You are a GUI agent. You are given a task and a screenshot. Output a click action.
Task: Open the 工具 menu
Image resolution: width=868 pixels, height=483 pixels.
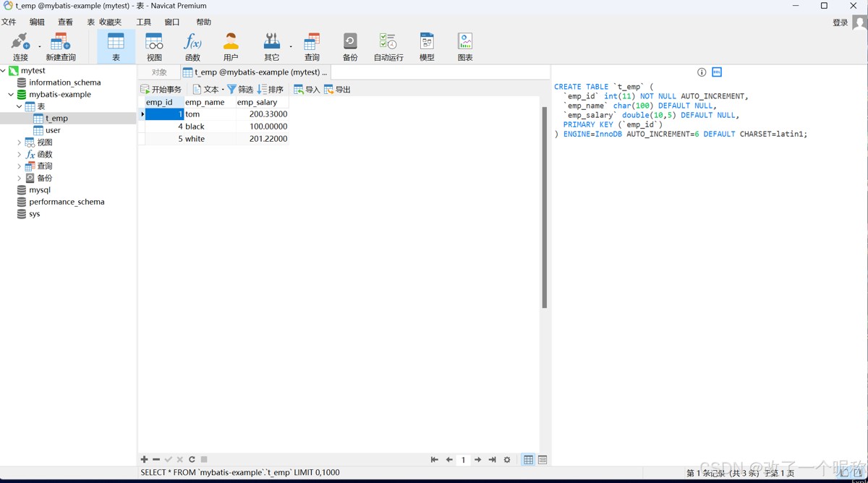[x=144, y=22]
